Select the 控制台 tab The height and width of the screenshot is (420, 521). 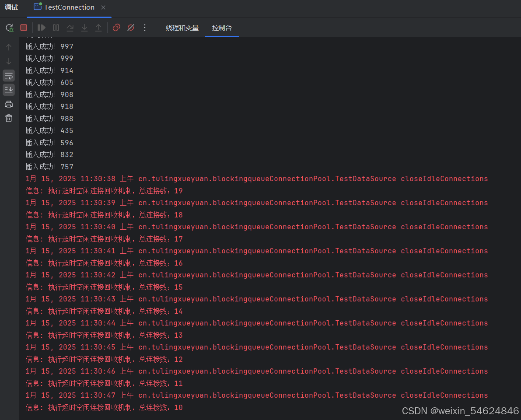click(222, 28)
